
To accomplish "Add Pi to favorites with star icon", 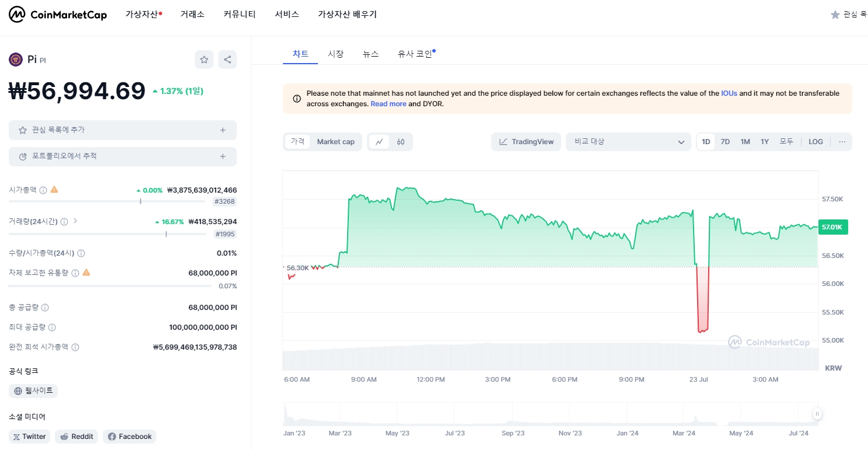I will (x=204, y=60).
